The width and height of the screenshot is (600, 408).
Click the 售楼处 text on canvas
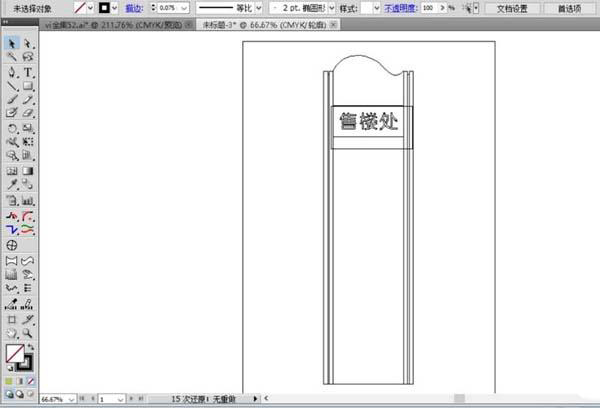[369, 121]
